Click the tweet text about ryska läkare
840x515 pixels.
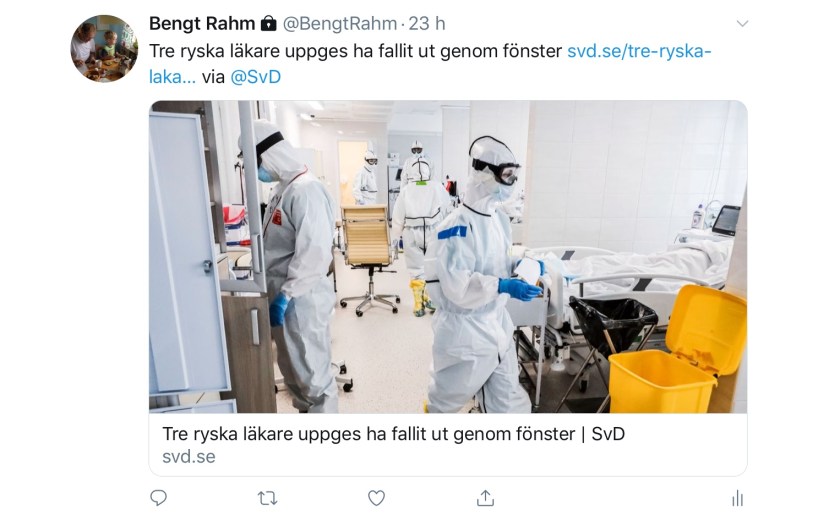(x=356, y=51)
